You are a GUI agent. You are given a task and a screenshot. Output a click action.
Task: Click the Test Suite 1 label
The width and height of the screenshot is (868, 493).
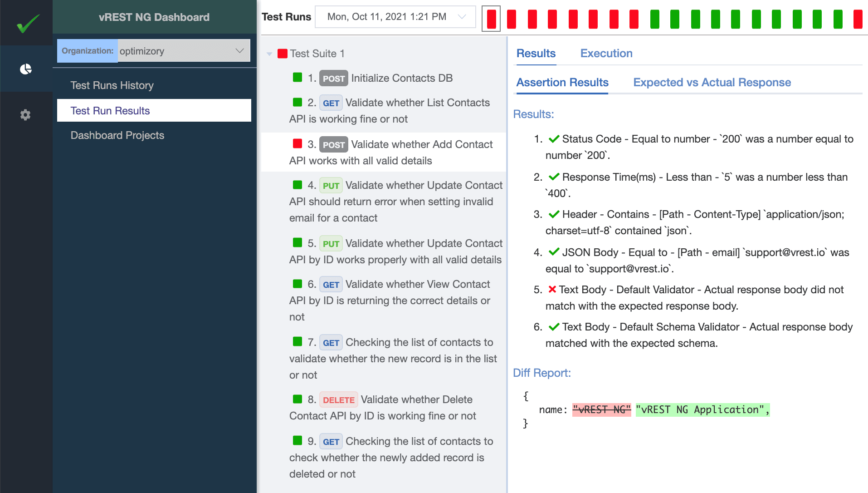[x=317, y=54]
